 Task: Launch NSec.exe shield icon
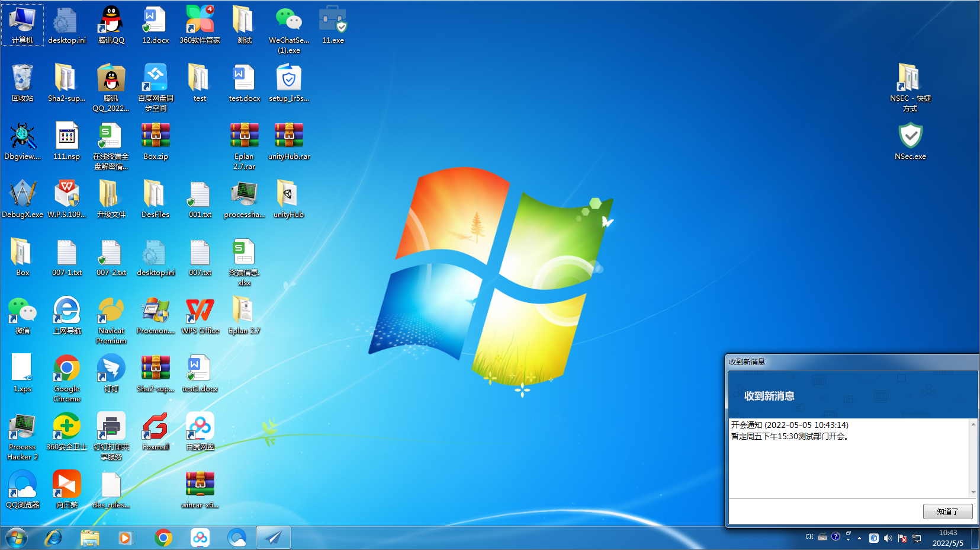(x=910, y=141)
